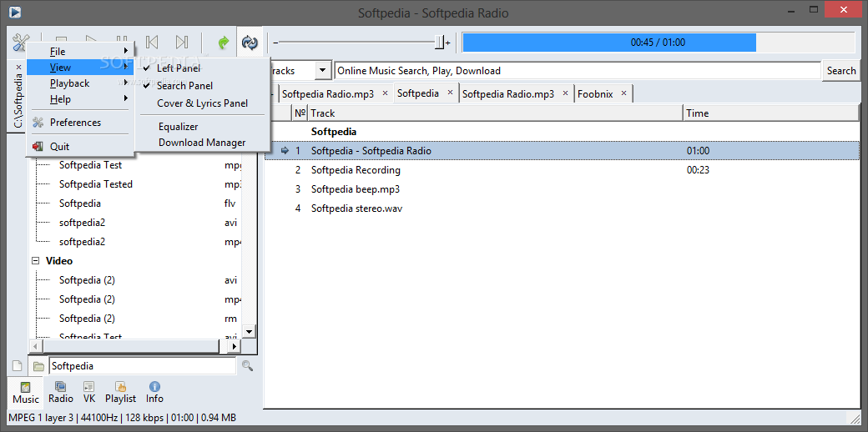The image size is (868, 432).
Task: Click the volume plus sign
Action: [448, 43]
